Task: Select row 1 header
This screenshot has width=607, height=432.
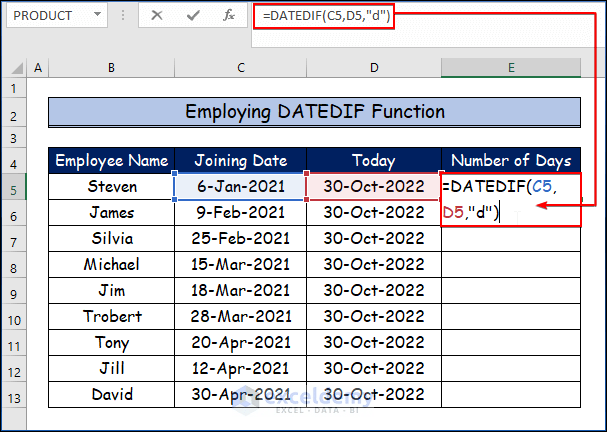Action: coord(14,88)
